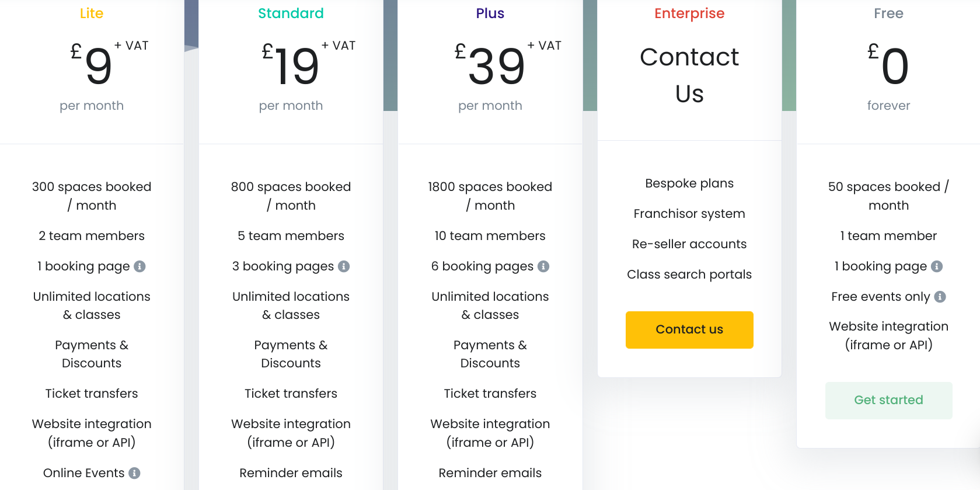
Task: Click the Franchisor system feature text
Action: [x=689, y=214]
